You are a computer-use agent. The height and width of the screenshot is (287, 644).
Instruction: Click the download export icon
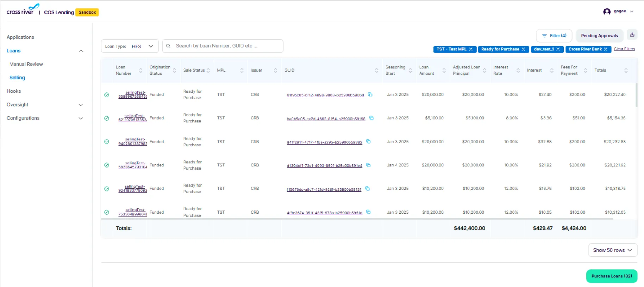click(632, 35)
